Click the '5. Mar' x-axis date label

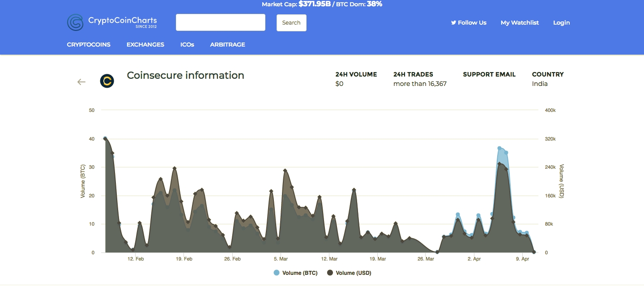[281, 259]
